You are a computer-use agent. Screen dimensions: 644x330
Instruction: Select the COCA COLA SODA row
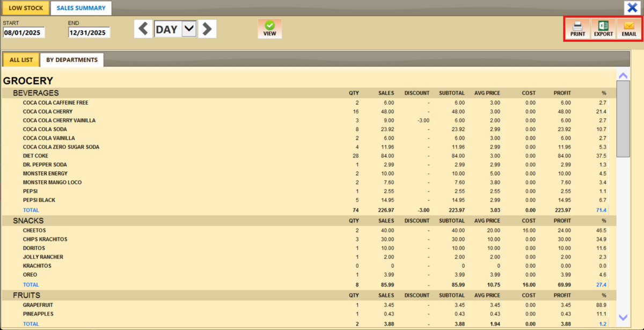pos(309,129)
